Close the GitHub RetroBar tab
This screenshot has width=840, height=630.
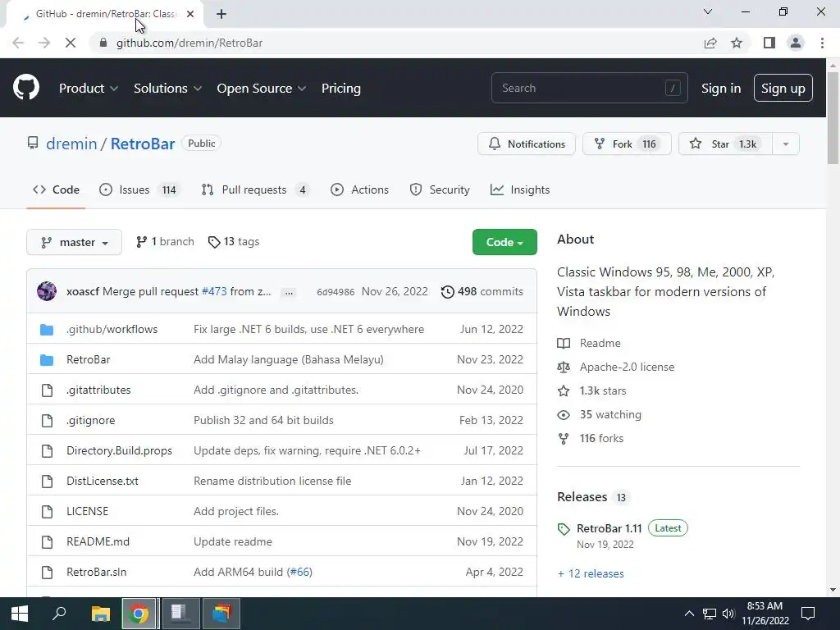[190, 14]
